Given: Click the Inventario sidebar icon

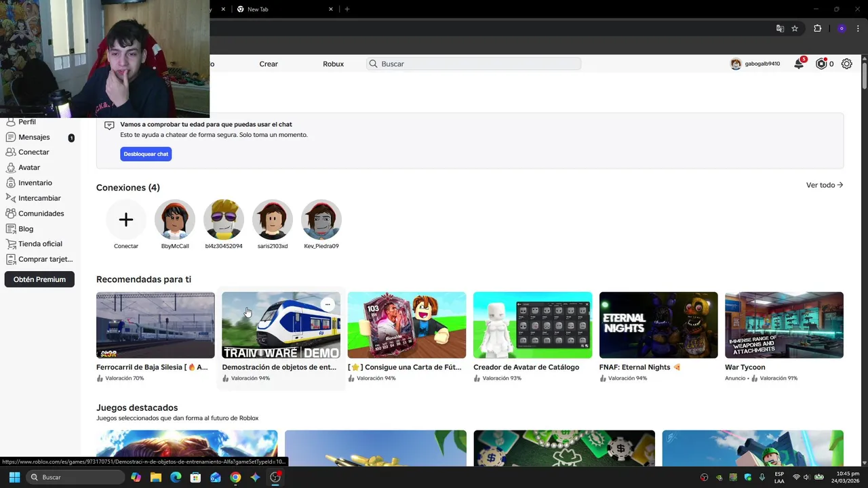Looking at the screenshot, I should click(10, 183).
